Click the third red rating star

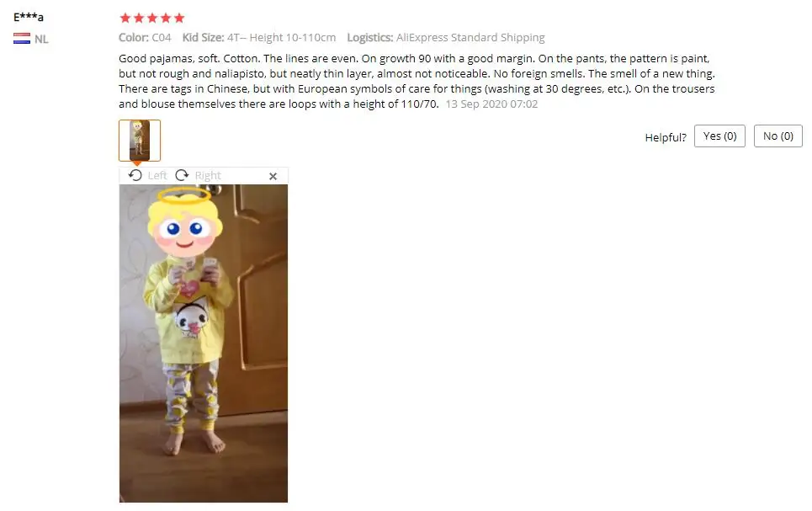click(152, 19)
